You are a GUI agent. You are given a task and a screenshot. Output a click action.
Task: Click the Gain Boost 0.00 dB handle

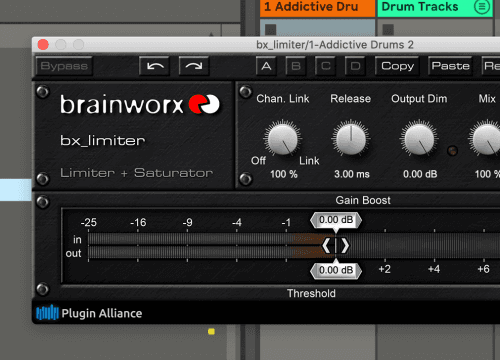point(336,220)
